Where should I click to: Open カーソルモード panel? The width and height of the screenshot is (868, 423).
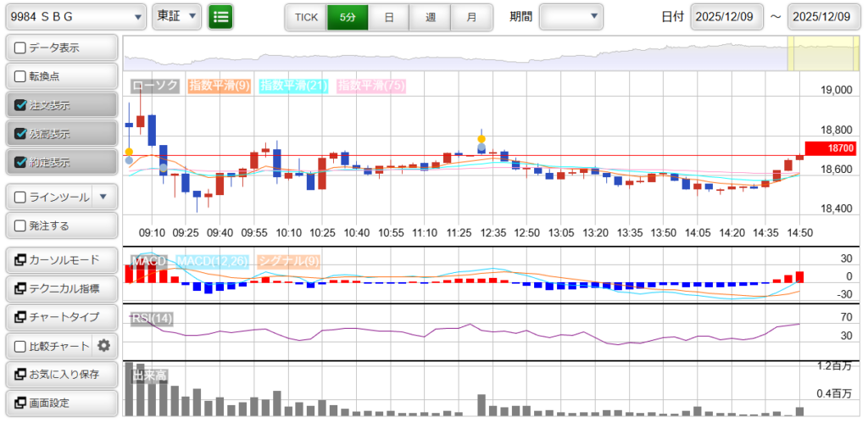pos(61,259)
